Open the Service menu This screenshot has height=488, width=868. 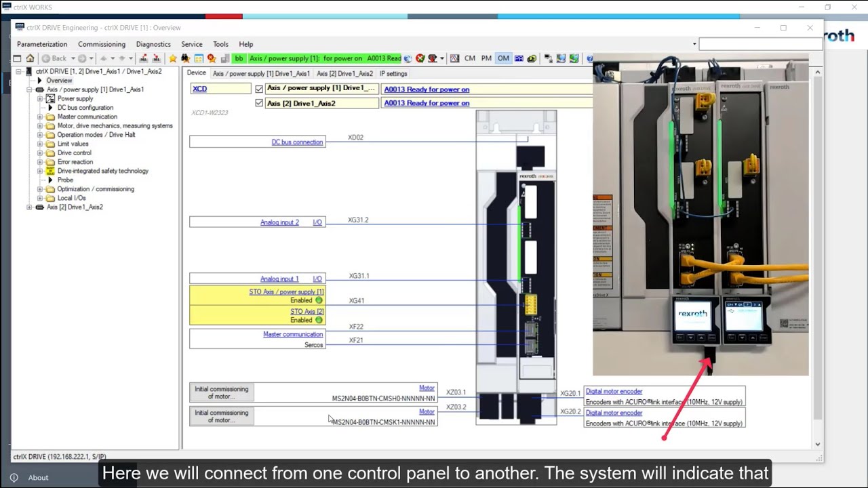(x=192, y=44)
